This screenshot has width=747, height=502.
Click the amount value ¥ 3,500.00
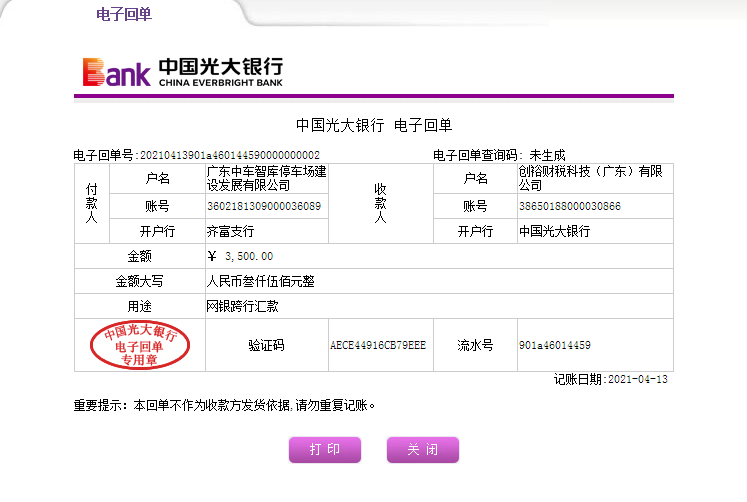pos(240,256)
